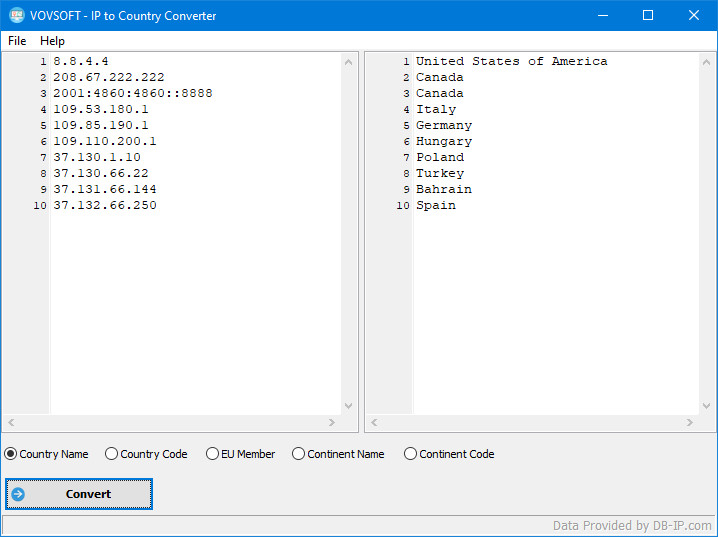Choose the EU Member radio option
This screenshot has width=718, height=537.
click(240, 454)
